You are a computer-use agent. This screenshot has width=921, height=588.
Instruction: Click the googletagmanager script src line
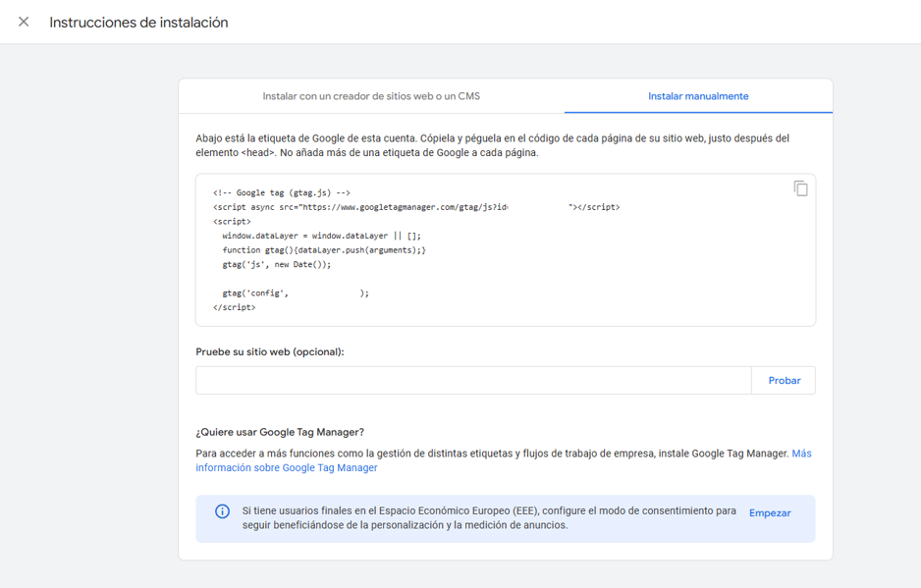416,207
